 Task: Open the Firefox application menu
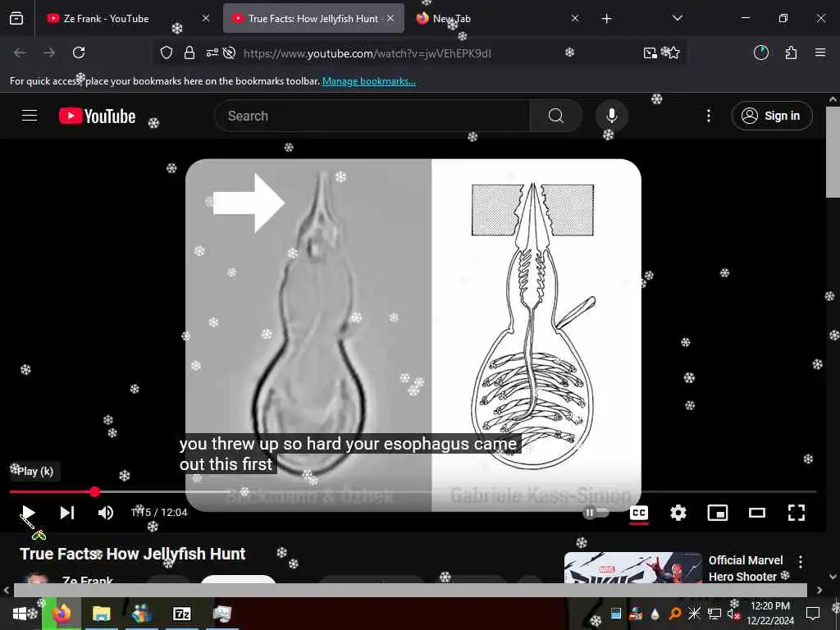click(820, 52)
